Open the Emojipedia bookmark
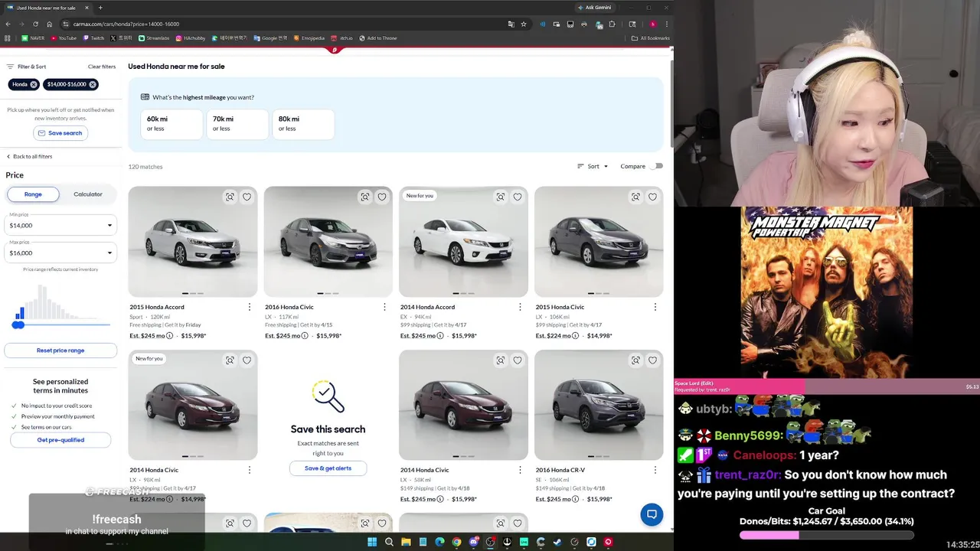The height and width of the screenshot is (551, 980). coord(309,37)
